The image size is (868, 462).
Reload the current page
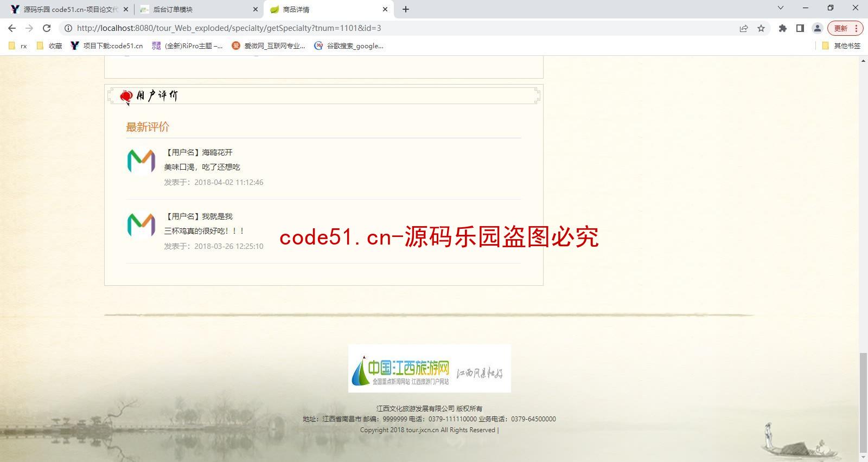coord(47,28)
